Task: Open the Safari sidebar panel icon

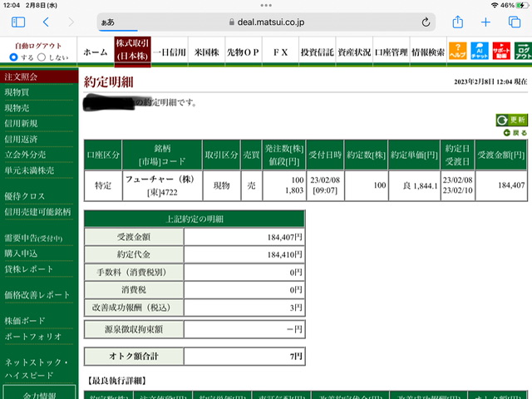Action: (x=18, y=22)
